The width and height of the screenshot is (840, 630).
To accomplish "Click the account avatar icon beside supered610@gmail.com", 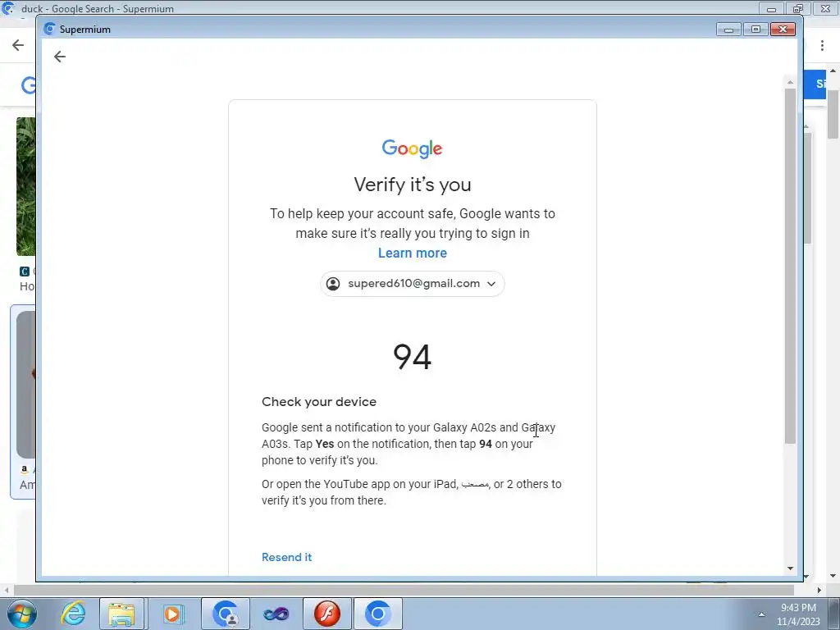I will tap(333, 283).
